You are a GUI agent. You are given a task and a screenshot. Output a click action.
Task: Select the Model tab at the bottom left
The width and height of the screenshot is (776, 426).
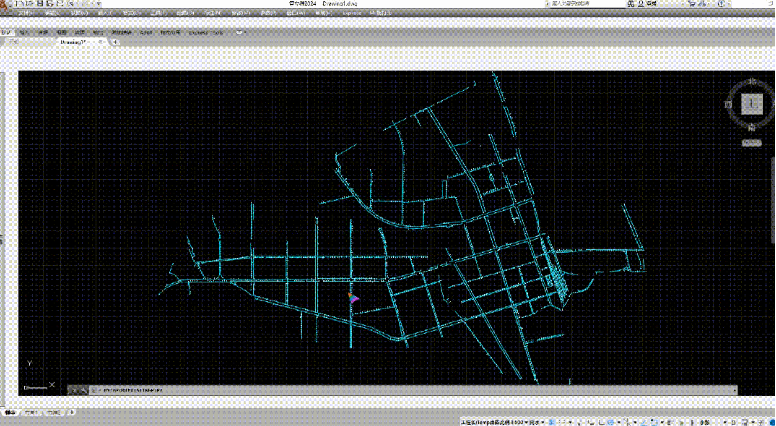(11, 411)
